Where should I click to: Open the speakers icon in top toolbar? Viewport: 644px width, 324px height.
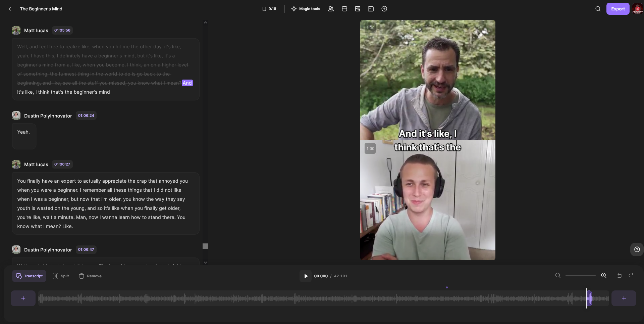[x=331, y=9]
